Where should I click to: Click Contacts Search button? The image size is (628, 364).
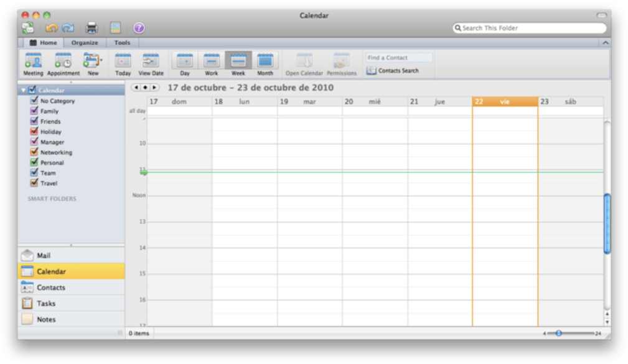(393, 71)
